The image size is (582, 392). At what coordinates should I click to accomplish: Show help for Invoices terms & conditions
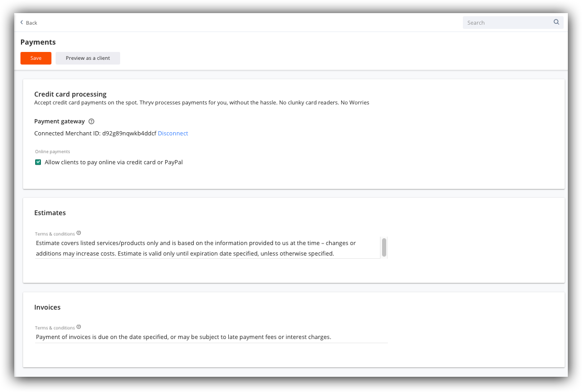pos(79,327)
